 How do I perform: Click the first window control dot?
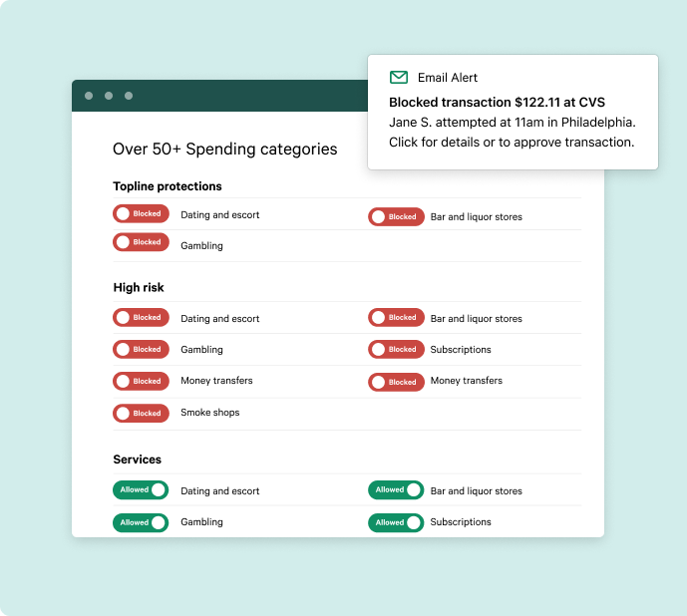coord(89,96)
